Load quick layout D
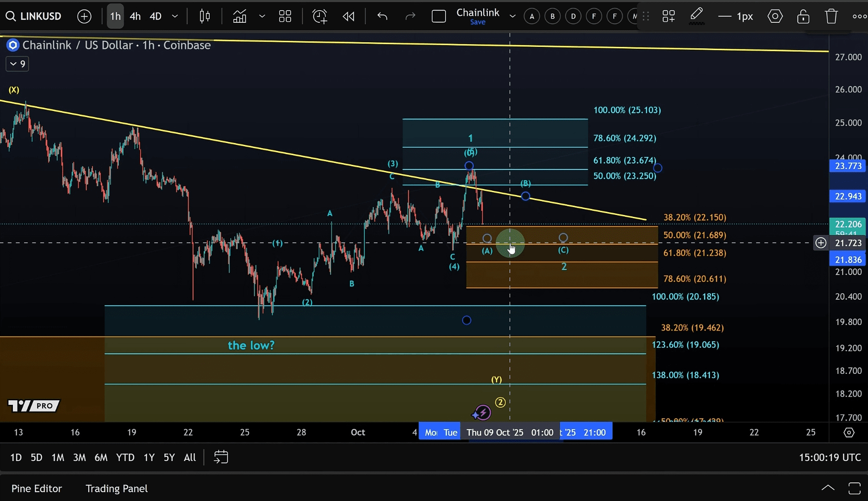Image resolution: width=868 pixels, height=501 pixels. (573, 16)
